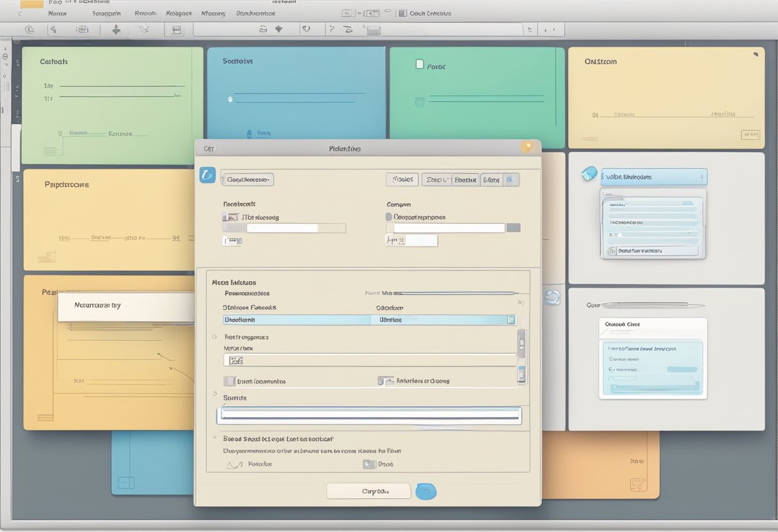The height and width of the screenshot is (532, 778).
Task: Expand the highlighted blue combo box row arrow
Action: tap(511, 319)
